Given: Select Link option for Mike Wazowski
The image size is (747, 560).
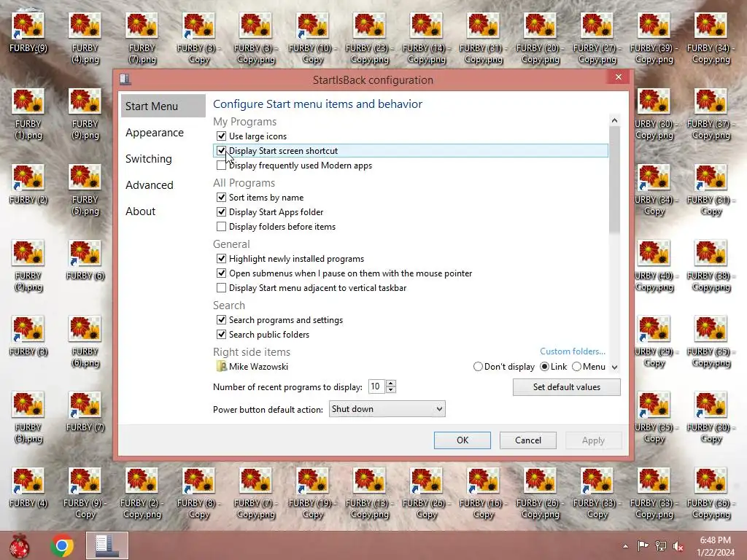Looking at the screenshot, I should point(544,367).
